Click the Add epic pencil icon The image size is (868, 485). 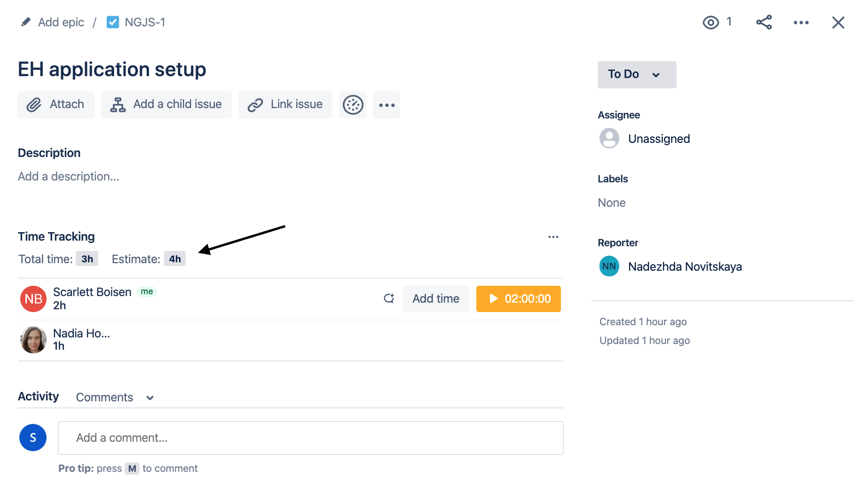[x=26, y=22]
